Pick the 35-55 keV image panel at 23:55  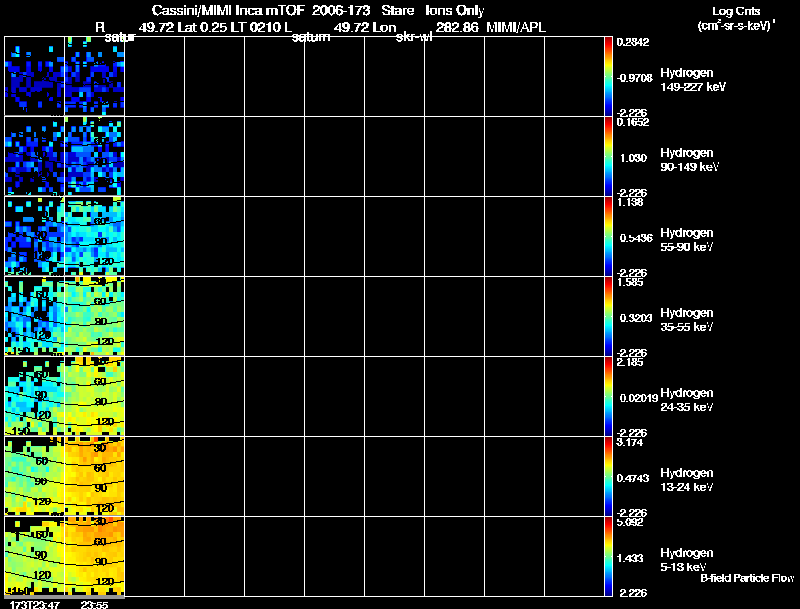[95, 316]
